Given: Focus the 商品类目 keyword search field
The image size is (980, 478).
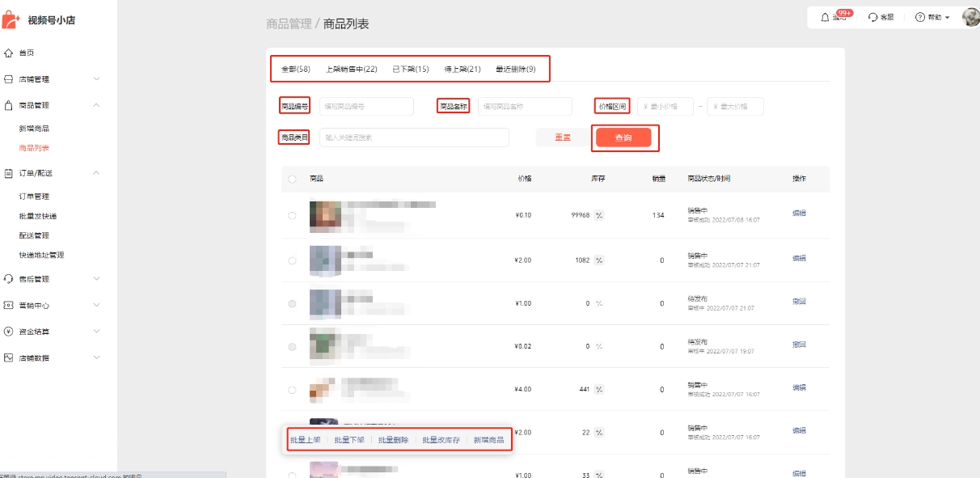Looking at the screenshot, I should [414, 137].
